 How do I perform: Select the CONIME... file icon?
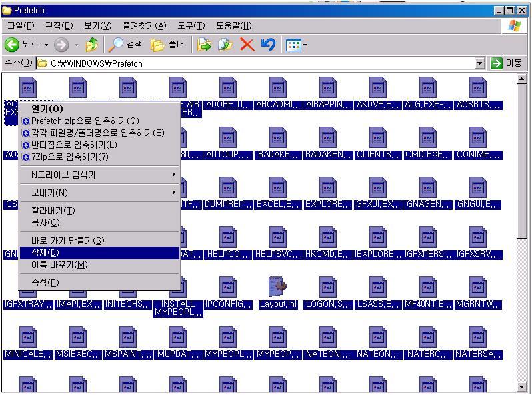[478, 137]
